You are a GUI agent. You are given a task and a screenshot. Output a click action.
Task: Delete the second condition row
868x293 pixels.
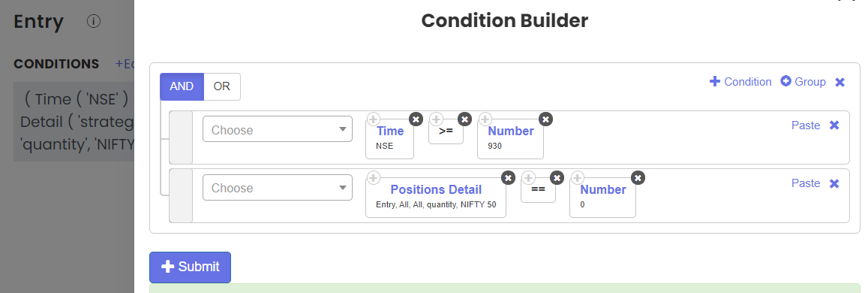point(834,183)
